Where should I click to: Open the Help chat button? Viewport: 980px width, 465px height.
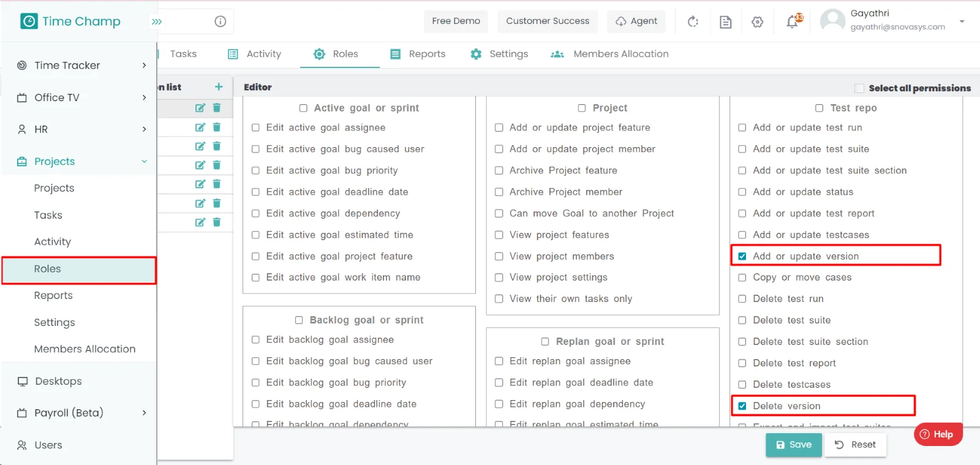938,434
